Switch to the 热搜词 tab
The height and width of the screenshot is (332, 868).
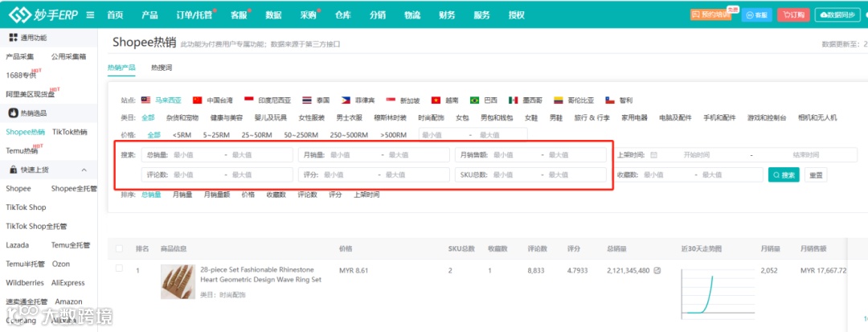162,68
